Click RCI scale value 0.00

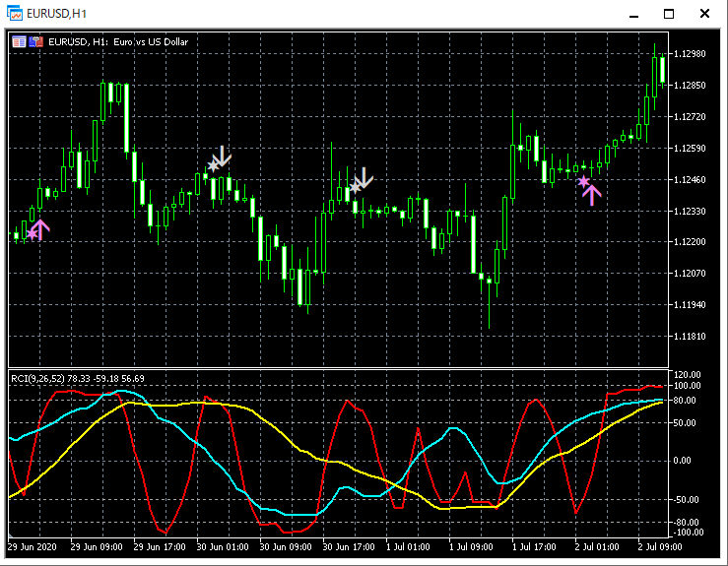(683, 461)
